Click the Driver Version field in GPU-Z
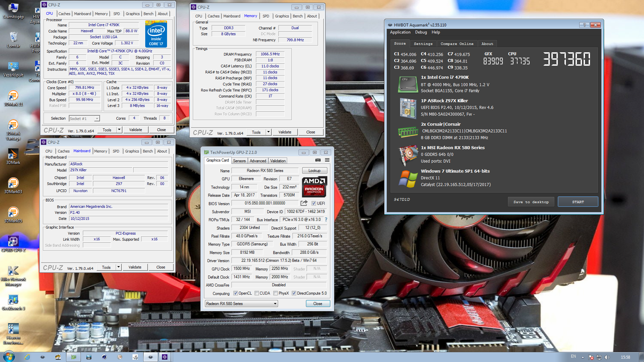Screen dimensions: 644x362 pyautogui.click(x=279, y=260)
